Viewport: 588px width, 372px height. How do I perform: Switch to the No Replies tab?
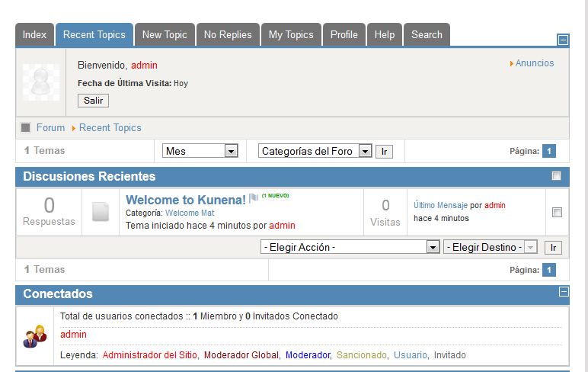(228, 34)
